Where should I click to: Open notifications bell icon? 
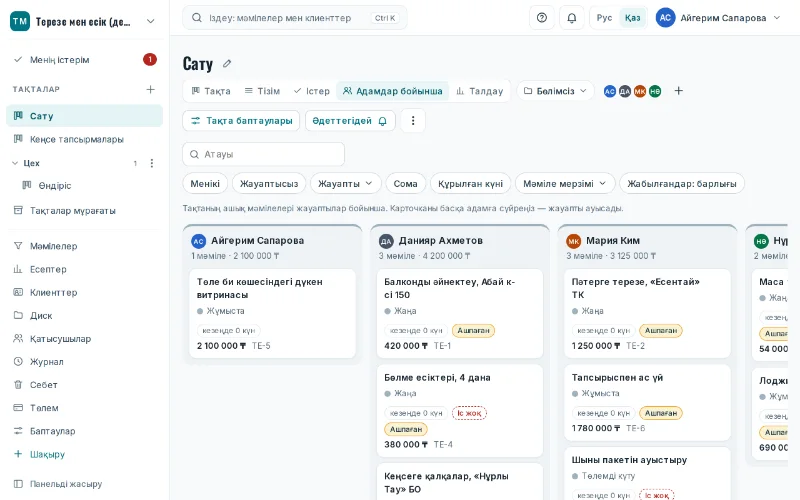571,18
